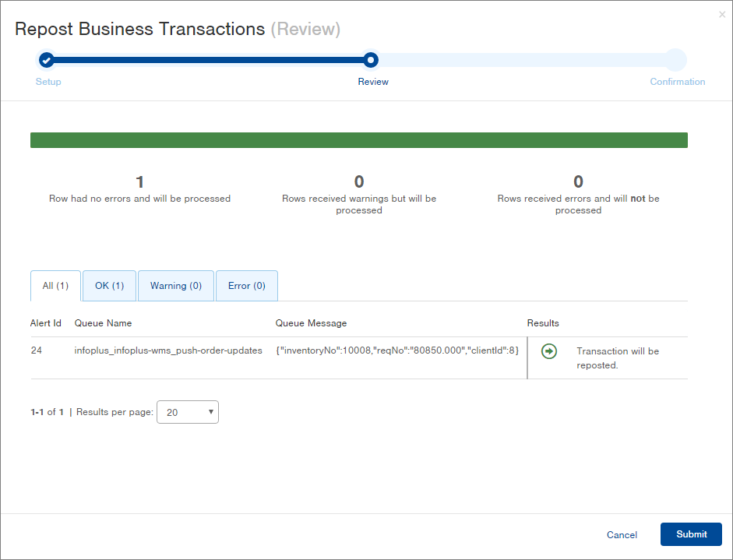Image resolution: width=733 pixels, height=560 pixels.
Task: Click the green arrow repost result icon
Action: coord(549,351)
